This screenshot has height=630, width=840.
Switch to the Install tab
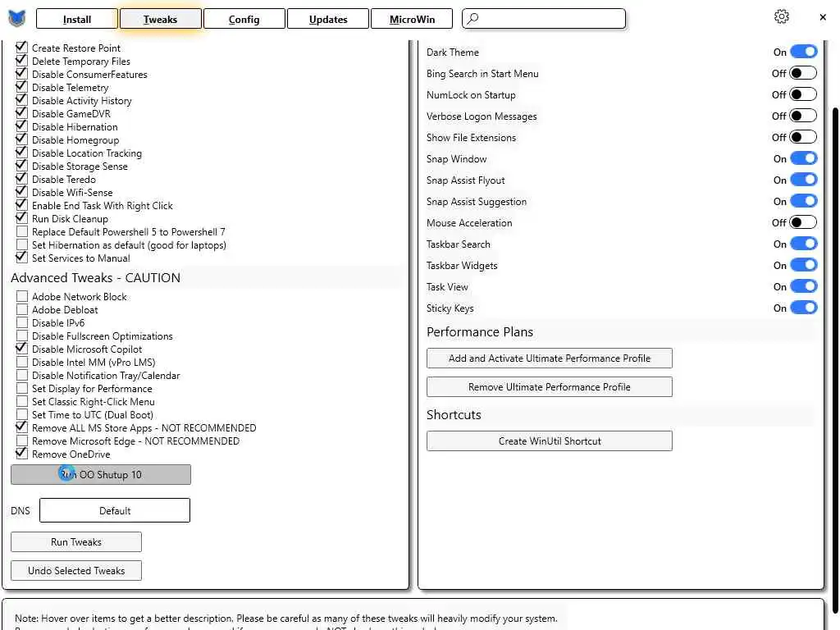[x=76, y=20]
